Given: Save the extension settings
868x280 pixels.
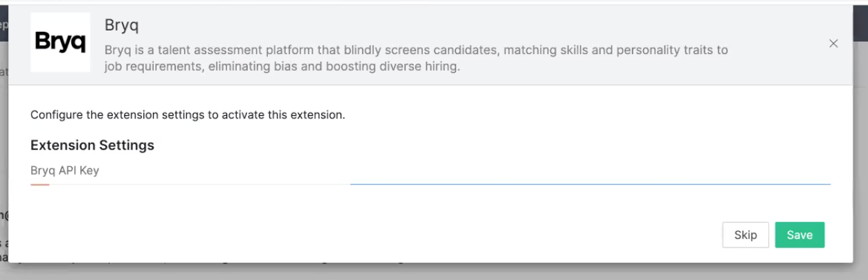Looking at the screenshot, I should point(799,235).
